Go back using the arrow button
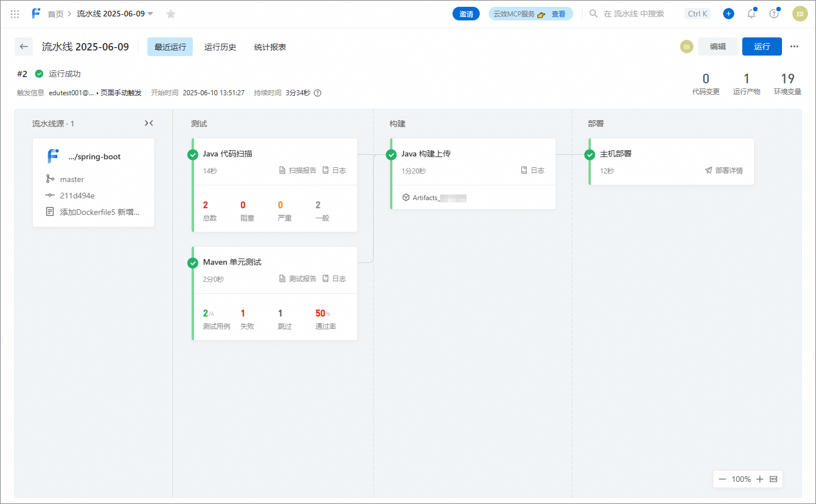The image size is (816, 504). pos(24,46)
